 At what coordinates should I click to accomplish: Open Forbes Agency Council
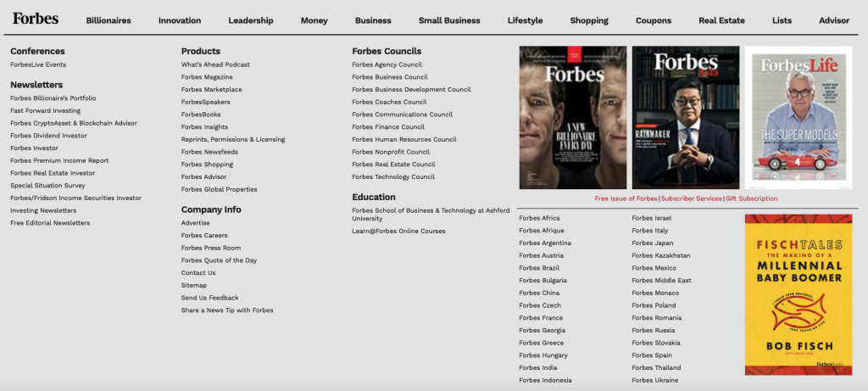(x=387, y=64)
